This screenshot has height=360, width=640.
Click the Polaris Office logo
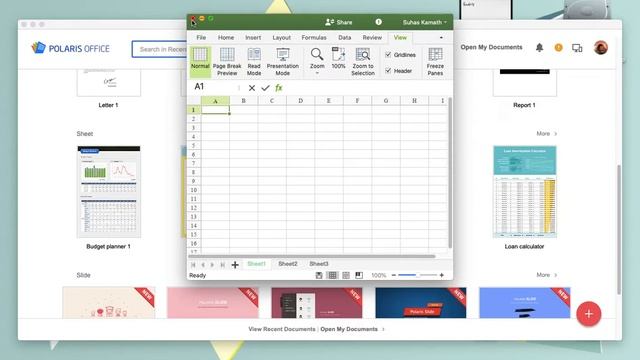pyautogui.click(x=70, y=48)
